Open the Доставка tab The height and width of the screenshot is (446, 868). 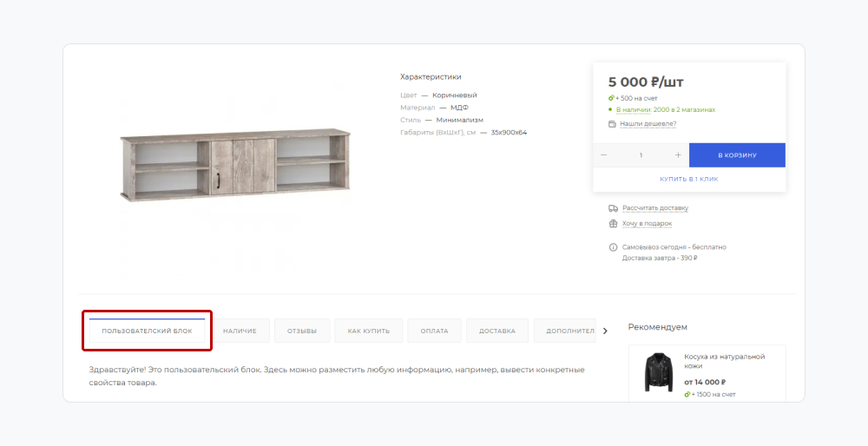point(497,331)
